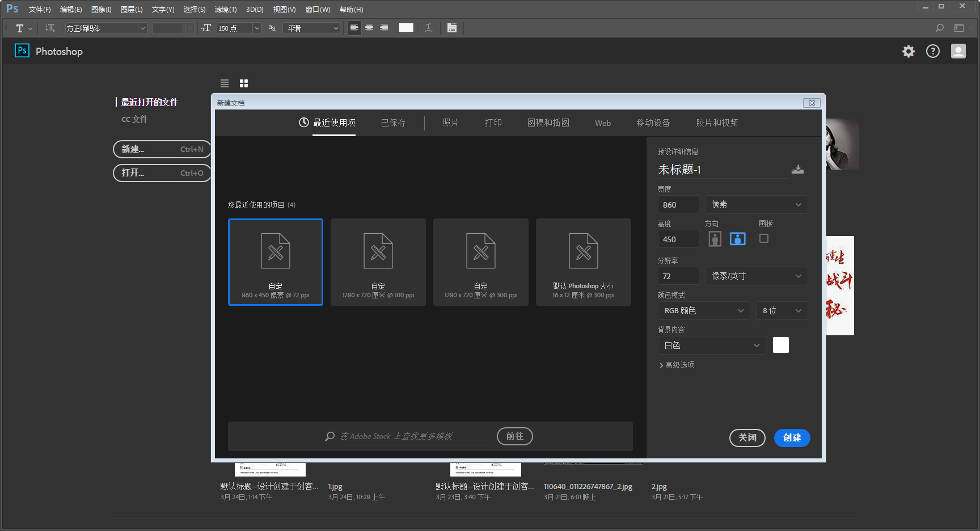This screenshot has width=980, height=531.
Task: Switch to the 移动设备 tab
Action: coord(653,123)
